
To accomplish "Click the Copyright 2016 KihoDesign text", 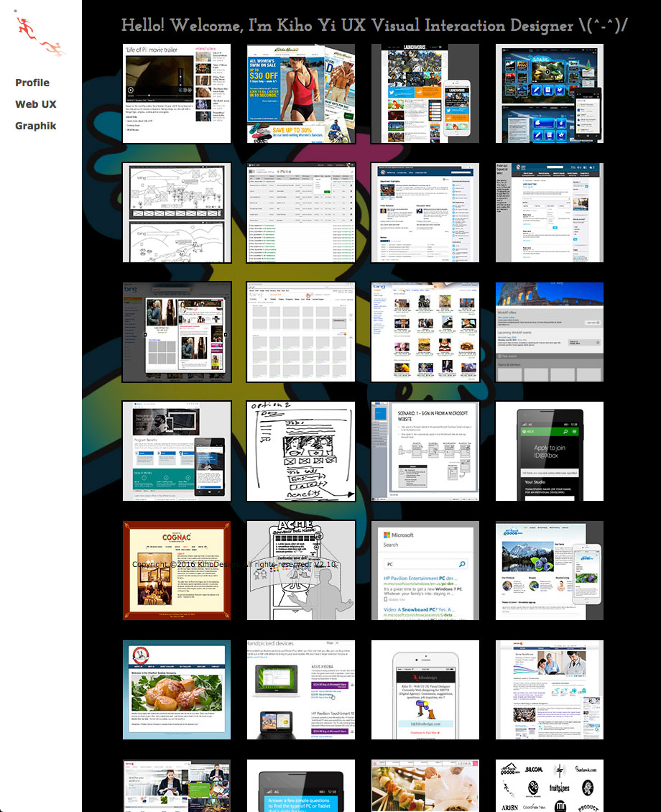I will pos(234,564).
